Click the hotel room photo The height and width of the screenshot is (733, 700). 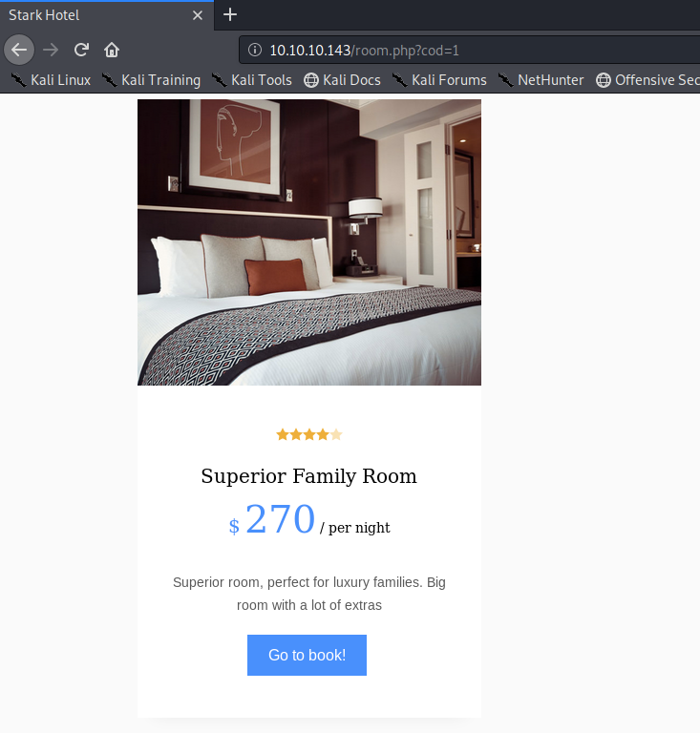click(x=309, y=242)
